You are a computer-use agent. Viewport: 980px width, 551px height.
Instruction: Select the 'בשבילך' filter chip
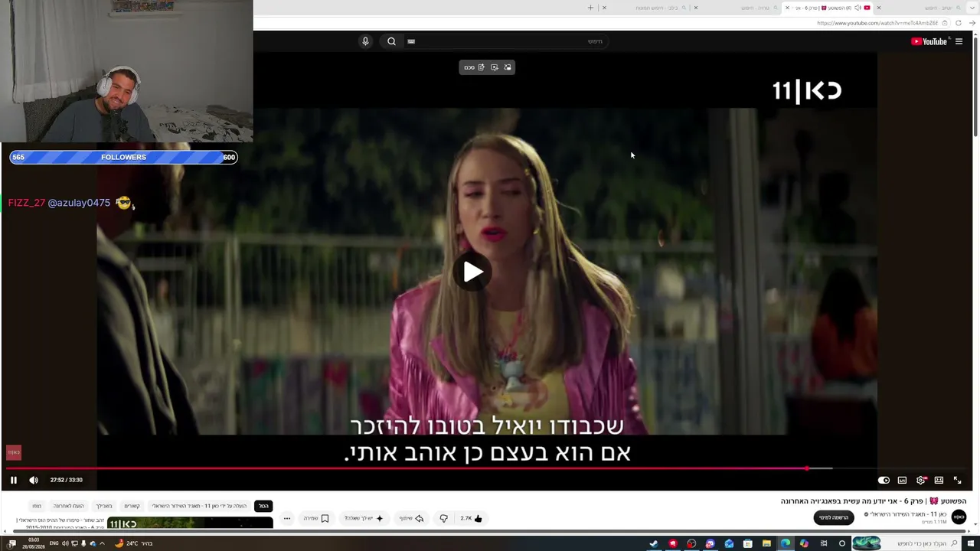104,506
